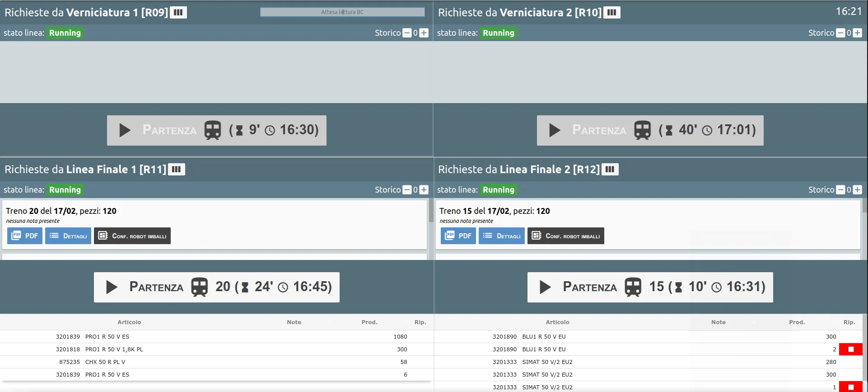868x392 pixels.
Task: Open Conf. robot imballi for Treno 15
Action: point(566,236)
